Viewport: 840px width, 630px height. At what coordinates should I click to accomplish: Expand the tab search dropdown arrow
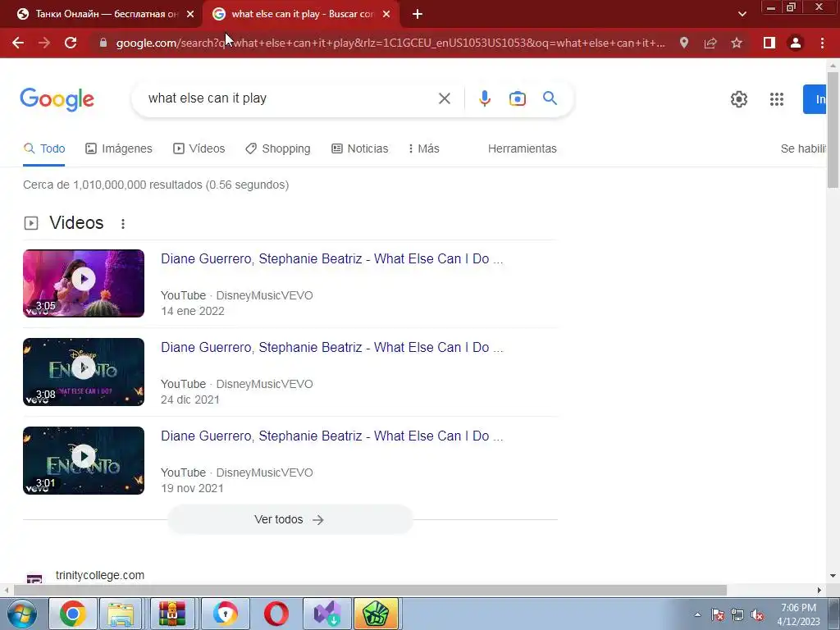(x=742, y=15)
